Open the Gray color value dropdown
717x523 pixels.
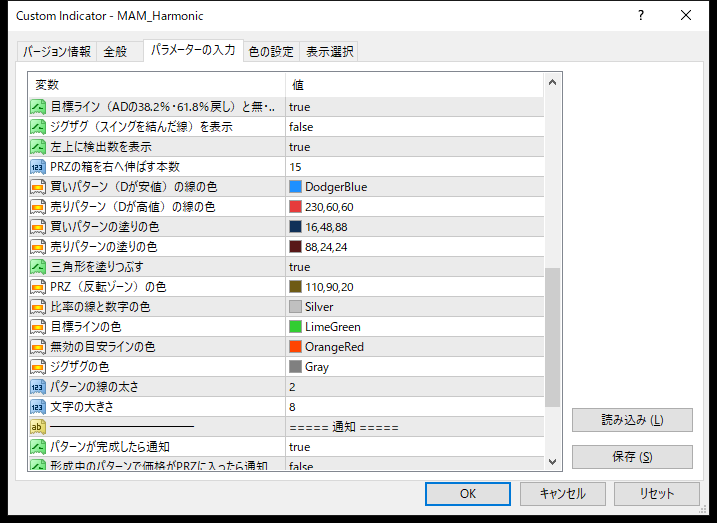point(414,367)
